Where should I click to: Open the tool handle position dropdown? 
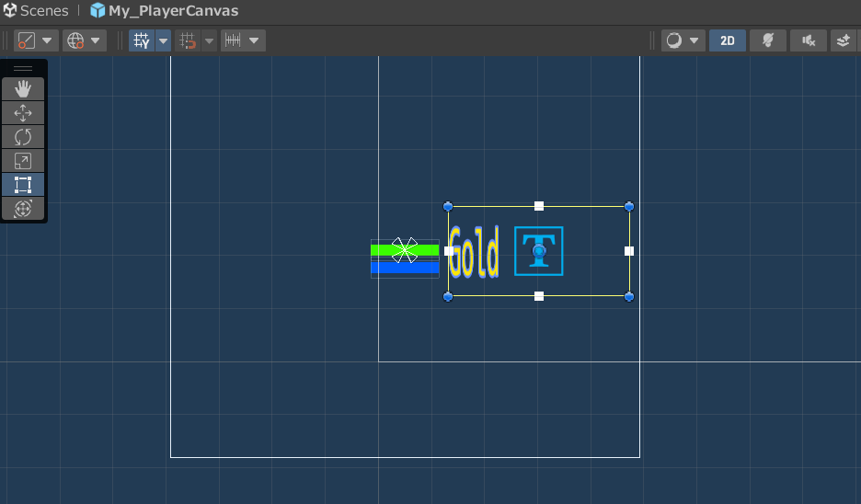(x=36, y=40)
